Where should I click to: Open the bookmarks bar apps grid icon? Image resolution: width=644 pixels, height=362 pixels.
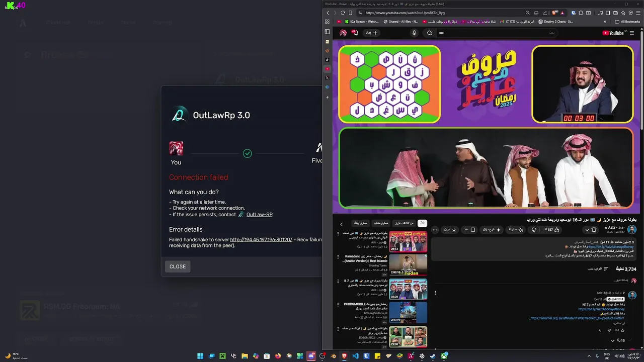point(327,22)
